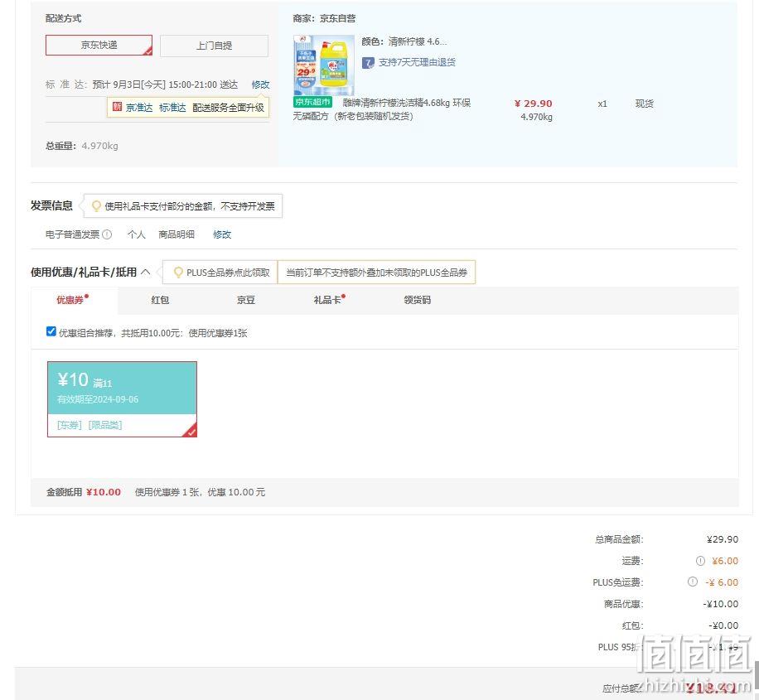759x700 pixels.
Task: Switch to 礼品卡 tab
Action: tap(329, 300)
